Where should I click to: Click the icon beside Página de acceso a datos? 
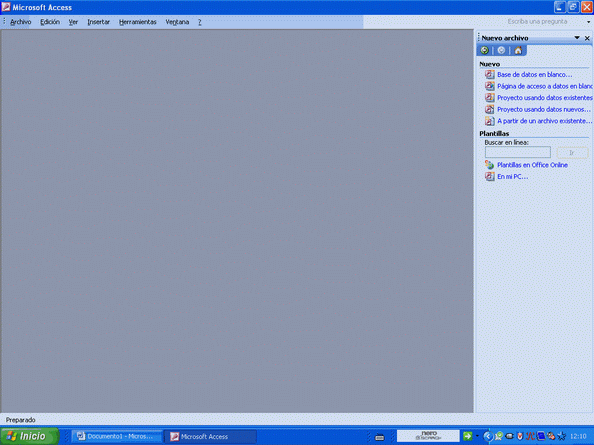489,86
